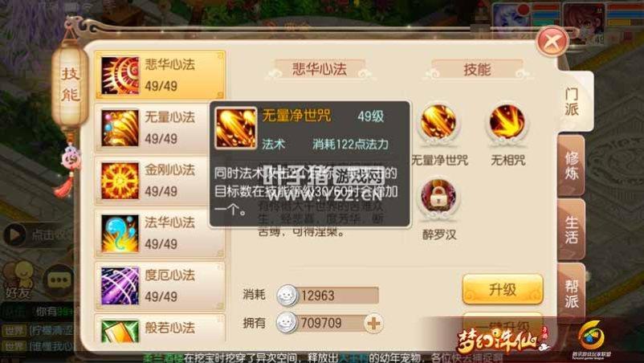The image size is (644, 363).
Task: Tap the 无量净世咒 round skill icon
Action: pos(438,122)
